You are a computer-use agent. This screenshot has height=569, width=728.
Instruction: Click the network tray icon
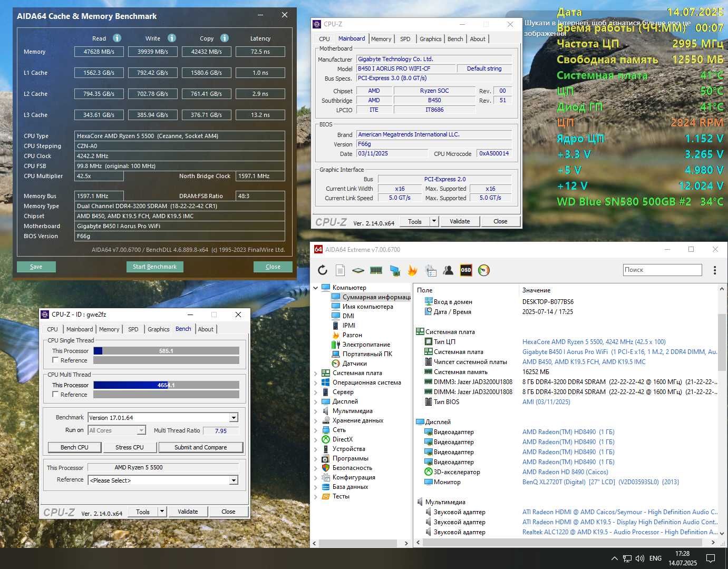[627, 558]
